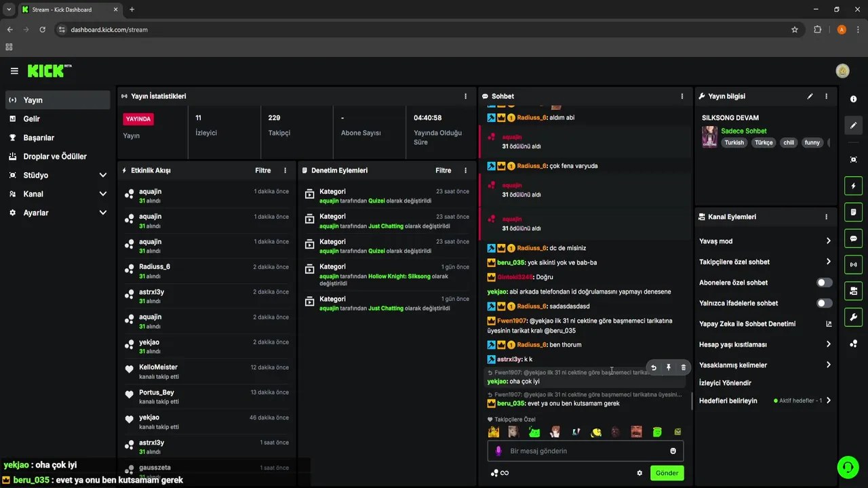Click the green Gönder send button
This screenshot has width=868, height=488.
tap(667, 473)
